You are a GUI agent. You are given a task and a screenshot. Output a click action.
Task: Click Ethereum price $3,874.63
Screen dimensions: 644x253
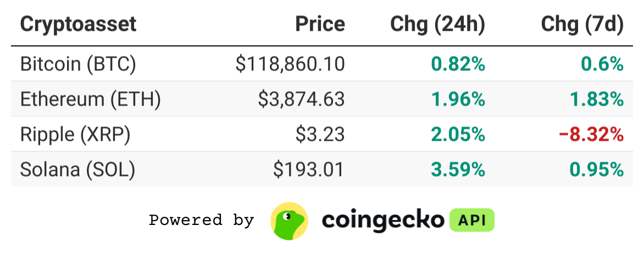302,100
